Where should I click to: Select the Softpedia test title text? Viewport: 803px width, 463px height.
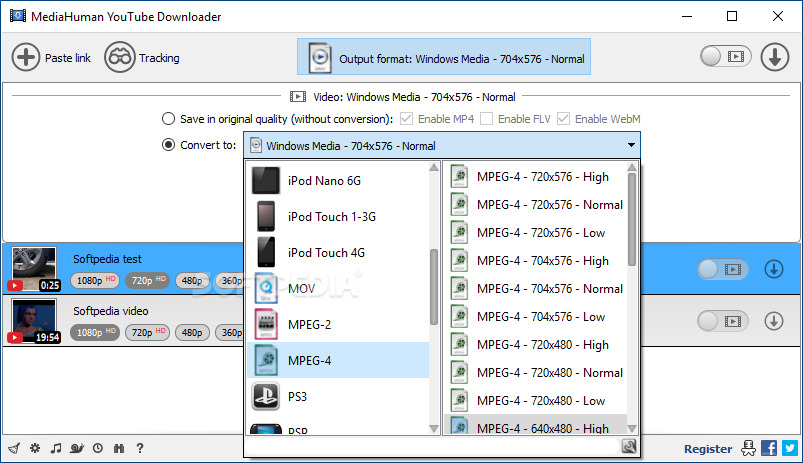[108, 259]
